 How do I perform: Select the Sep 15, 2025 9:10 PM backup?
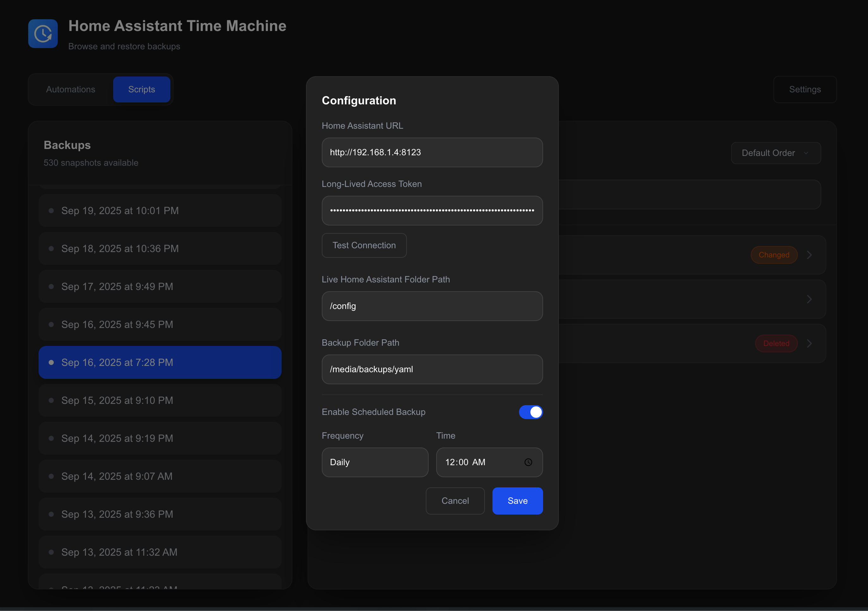click(x=160, y=400)
